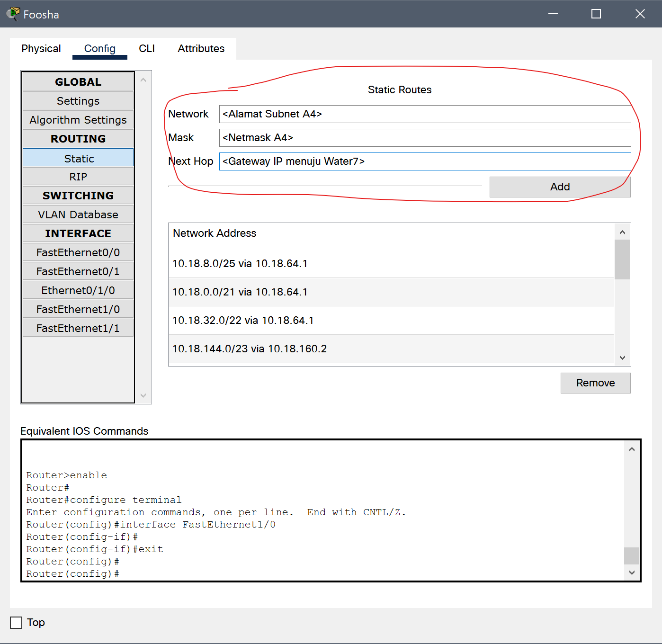662x644 pixels.
Task: Select route 10.18.8.0/25 via 10.18.64.1
Action: (391, 264)
